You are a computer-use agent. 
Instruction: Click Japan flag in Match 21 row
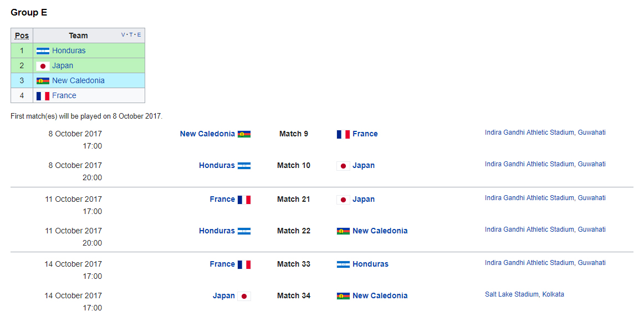(x=343, y=199)
